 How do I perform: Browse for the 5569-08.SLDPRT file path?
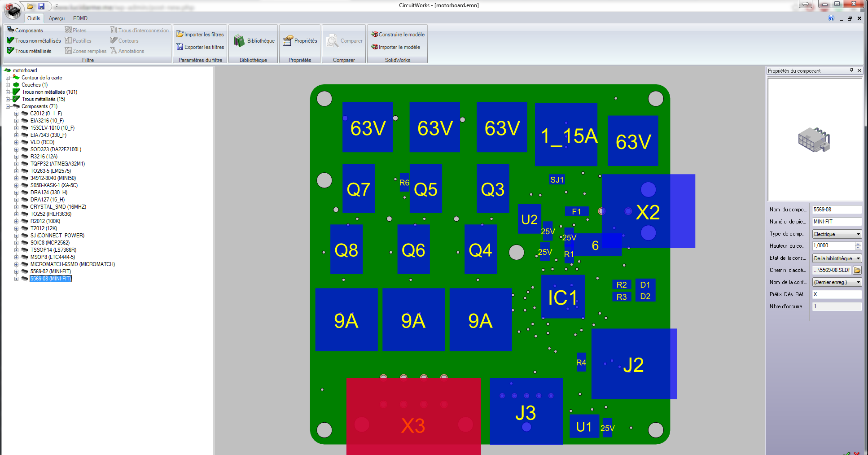point(857,270)
